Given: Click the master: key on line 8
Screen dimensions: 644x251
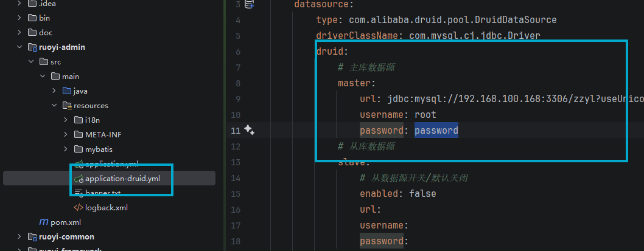Looking at the screenshot, I should click(357, 83).
